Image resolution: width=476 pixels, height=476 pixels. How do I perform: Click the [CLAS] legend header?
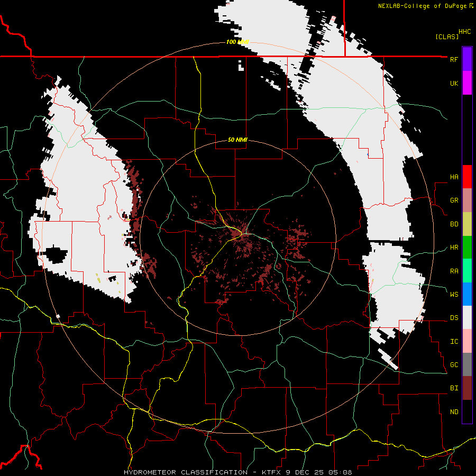click(x=447, y=36)
